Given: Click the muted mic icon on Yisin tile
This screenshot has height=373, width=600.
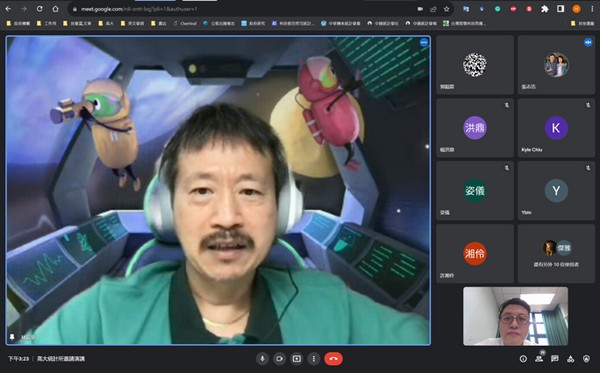Looking at the screenshot, I should click(x=588, y=168).
